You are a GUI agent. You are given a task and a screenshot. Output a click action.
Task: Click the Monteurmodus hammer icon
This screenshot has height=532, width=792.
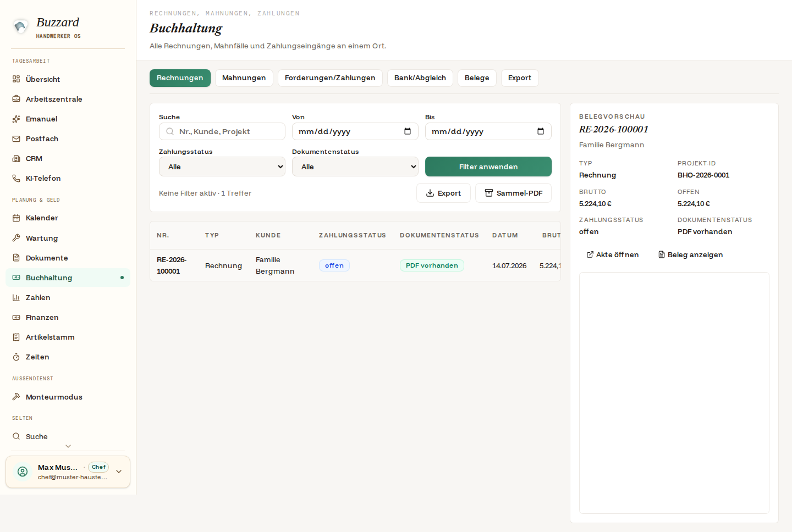pos(16,397)
